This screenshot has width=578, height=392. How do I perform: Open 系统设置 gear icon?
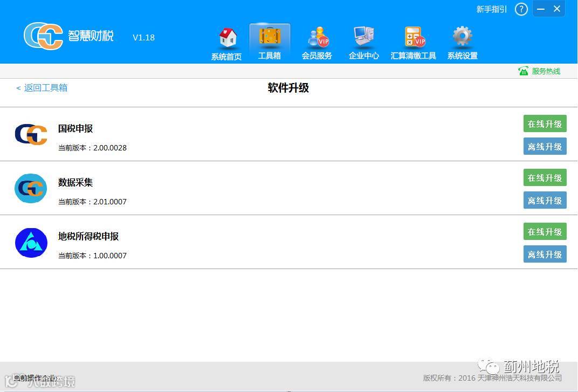(x=462, y=36)
